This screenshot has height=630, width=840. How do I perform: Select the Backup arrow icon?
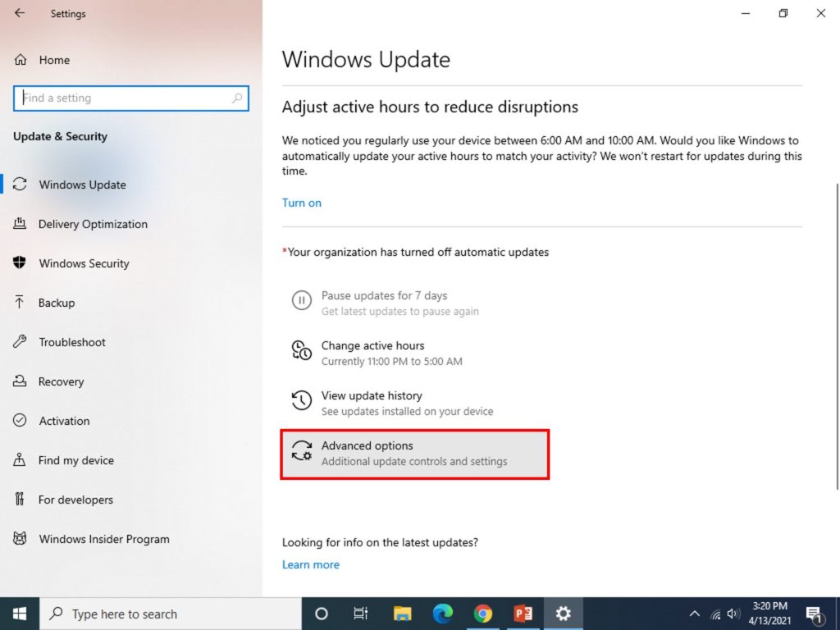point(20,302)
